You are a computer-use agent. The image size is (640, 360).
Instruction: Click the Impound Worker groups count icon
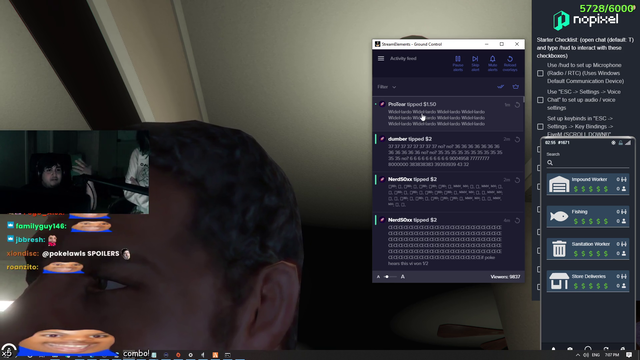(x=624, y=180)
